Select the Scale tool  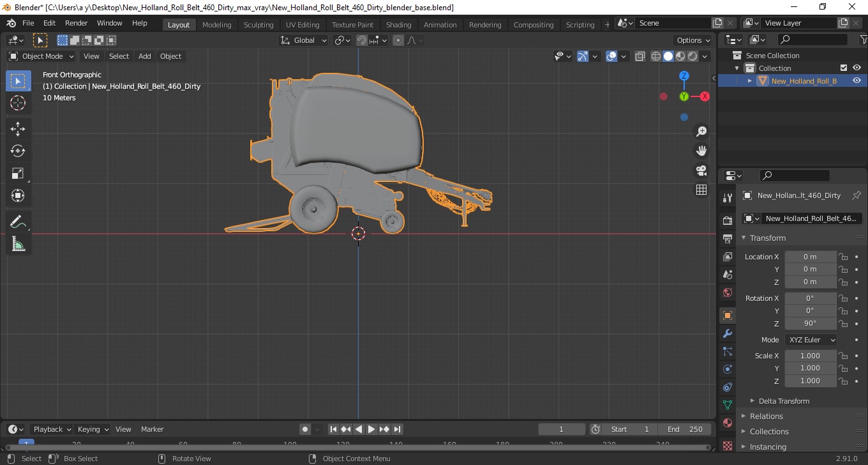[18, 174]
